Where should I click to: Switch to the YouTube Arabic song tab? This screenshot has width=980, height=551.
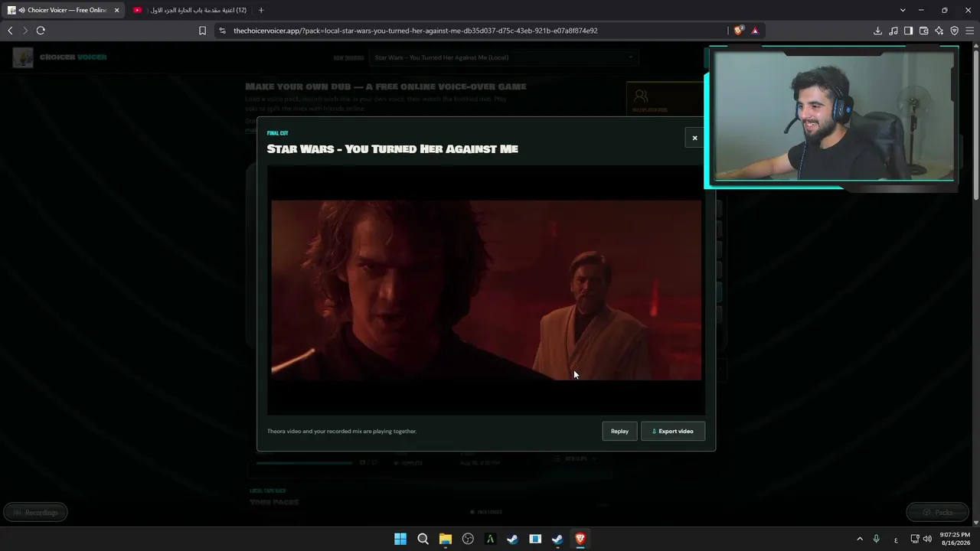(x=191, y=10)
